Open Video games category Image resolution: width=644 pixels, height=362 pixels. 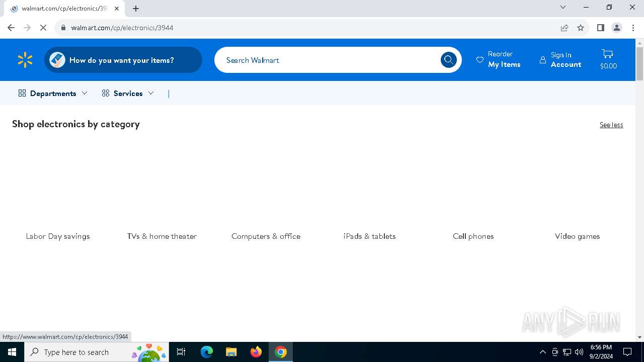(x=577, y=236)
